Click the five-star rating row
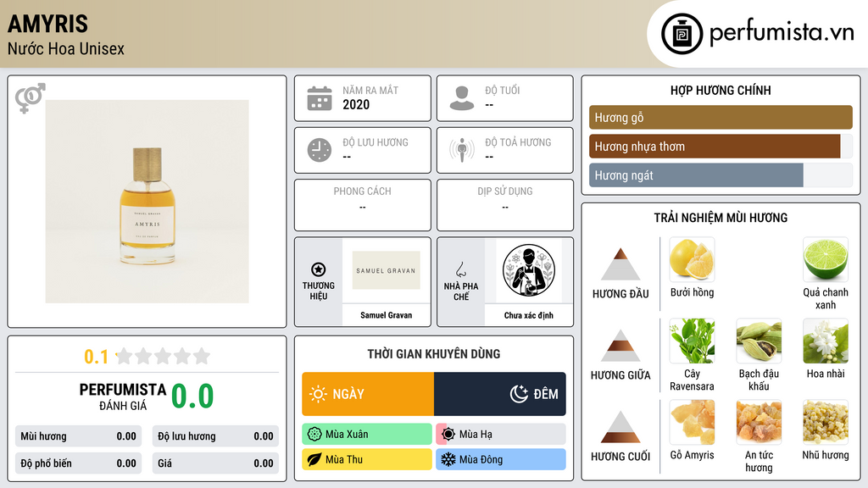The width and height of the screenshot is (868, 488). 163,356
